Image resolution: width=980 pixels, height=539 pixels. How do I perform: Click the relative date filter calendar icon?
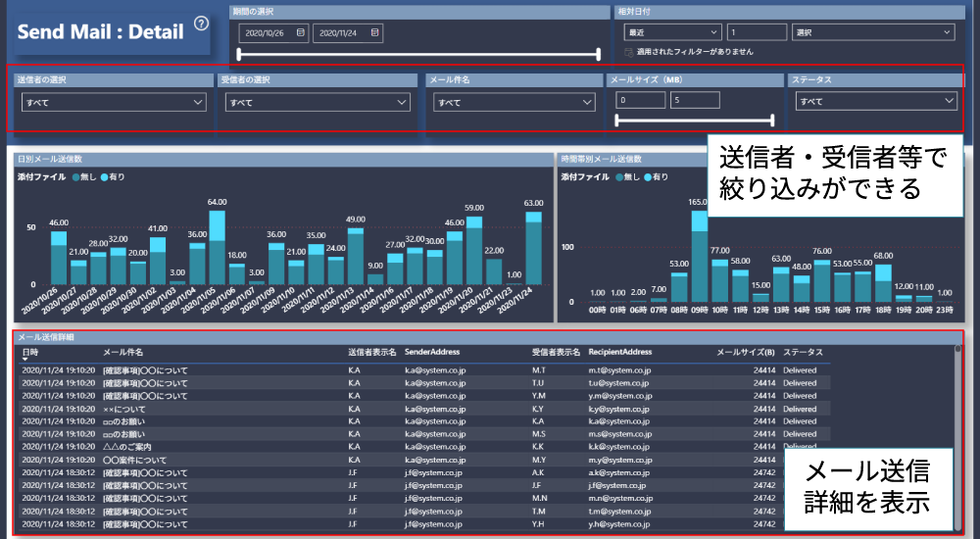(628, 52)
